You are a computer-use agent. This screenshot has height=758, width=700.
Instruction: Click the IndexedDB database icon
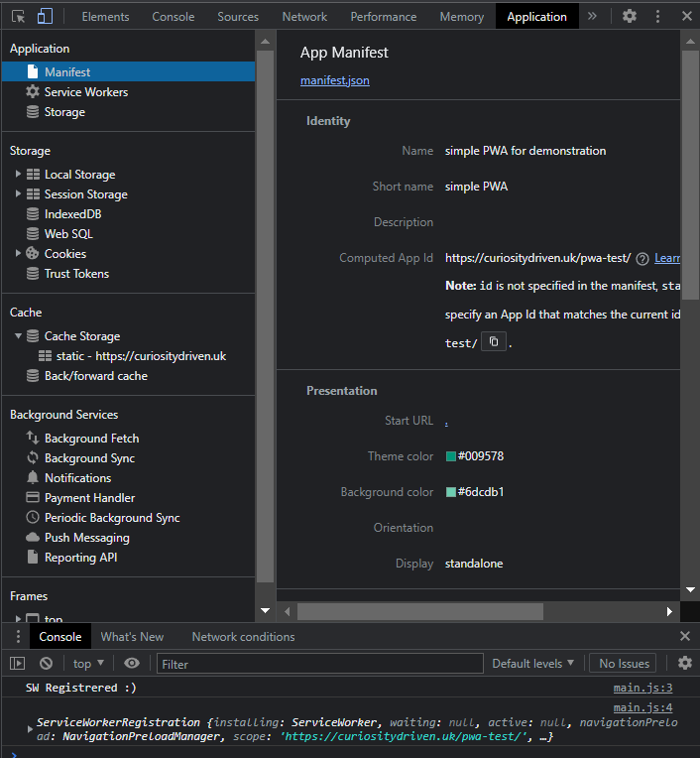click(33, 213)
